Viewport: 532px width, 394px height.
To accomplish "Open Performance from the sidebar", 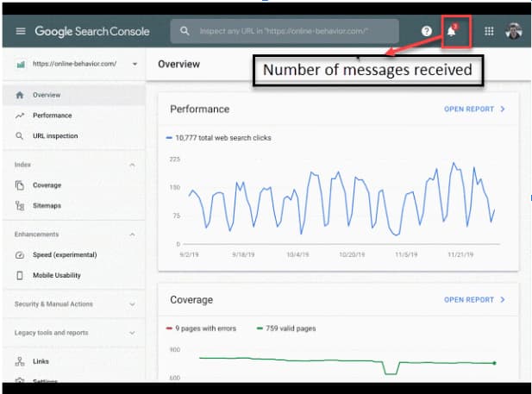I will coord(73,116).
